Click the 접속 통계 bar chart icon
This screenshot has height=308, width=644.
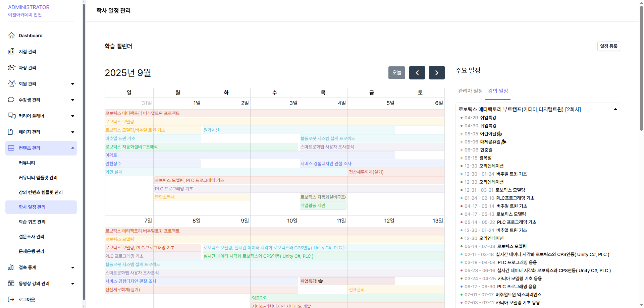pos(11,267)
